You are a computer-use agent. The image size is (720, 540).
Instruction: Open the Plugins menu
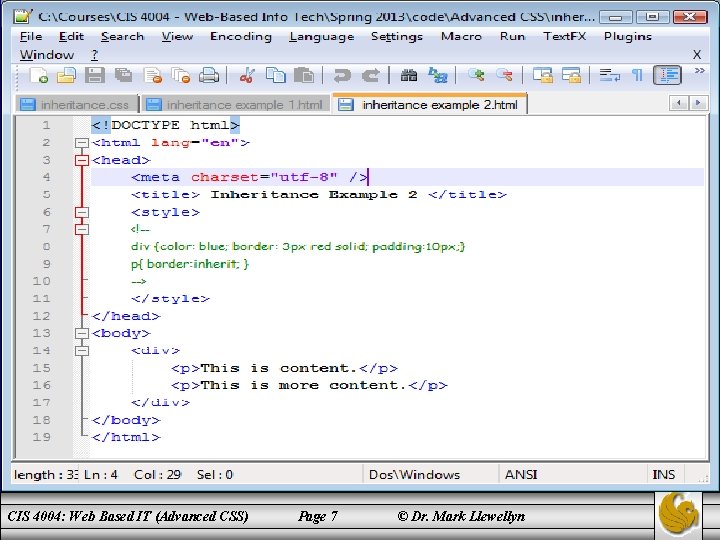[x=628, y=36]
